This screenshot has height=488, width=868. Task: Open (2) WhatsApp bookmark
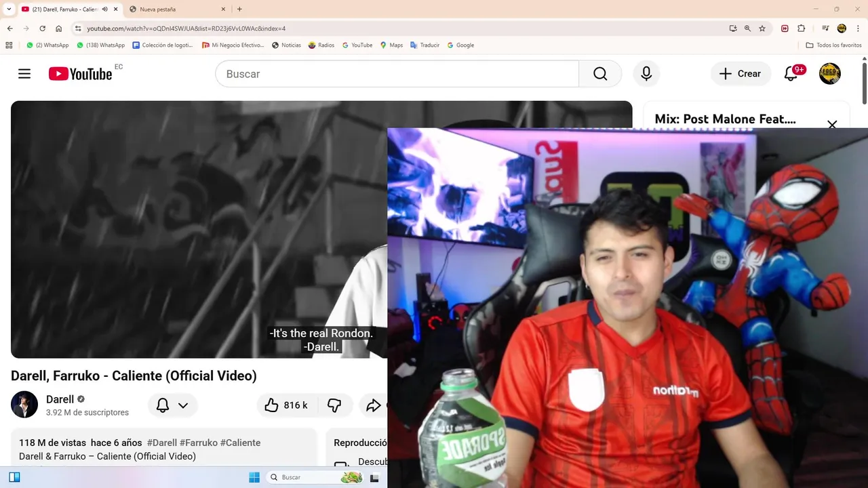pyautogui.click(x=47, y=45)
